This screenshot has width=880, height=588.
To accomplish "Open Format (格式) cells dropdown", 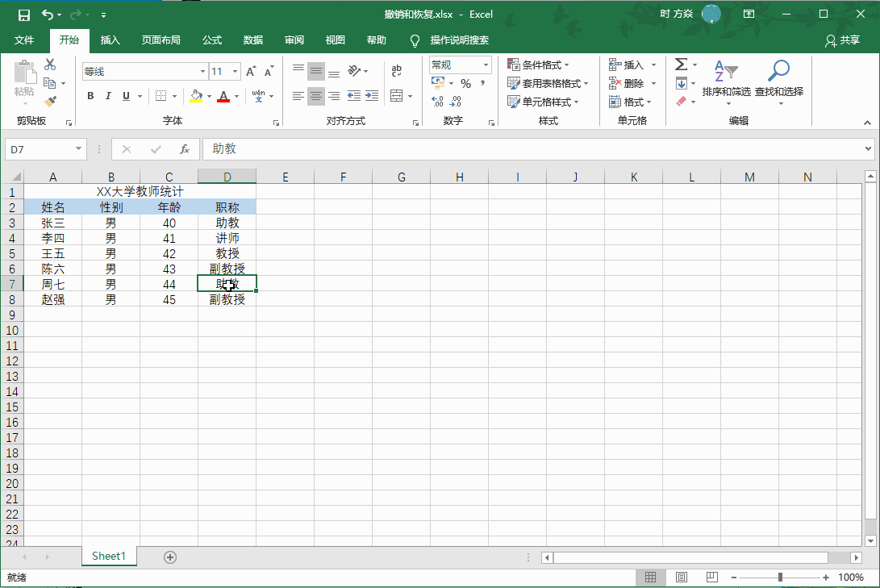I will (631, 102).
